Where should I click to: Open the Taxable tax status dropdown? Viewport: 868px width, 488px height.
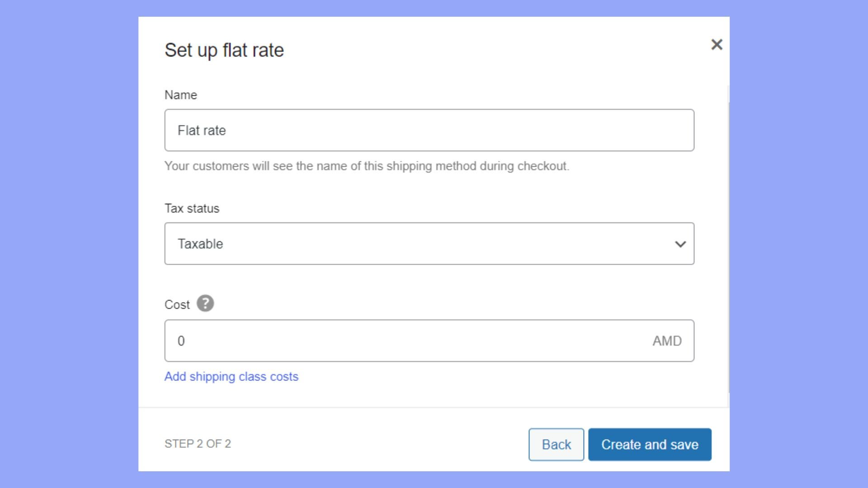point(429,244)
